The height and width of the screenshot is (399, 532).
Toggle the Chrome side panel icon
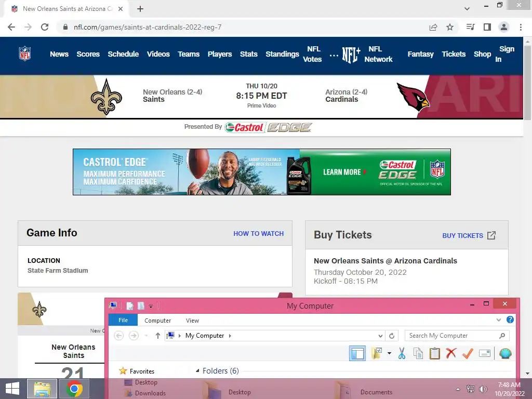coord(487,27)
